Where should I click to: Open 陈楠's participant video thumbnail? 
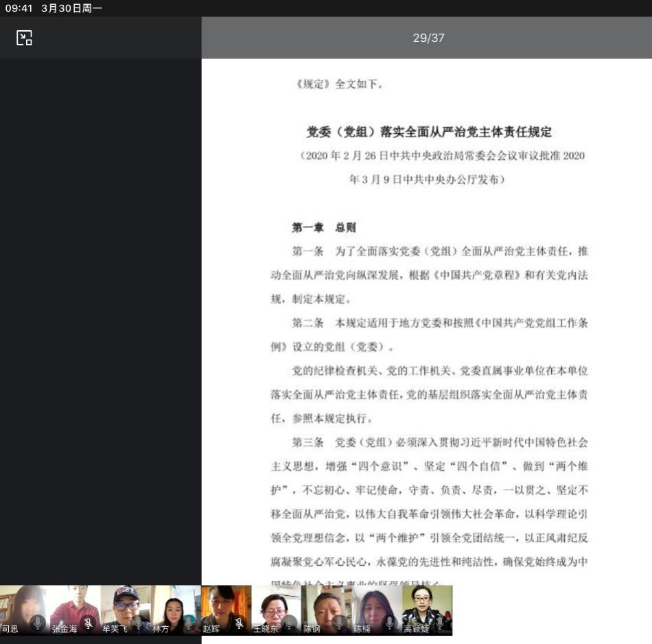[x=377, y=610]
